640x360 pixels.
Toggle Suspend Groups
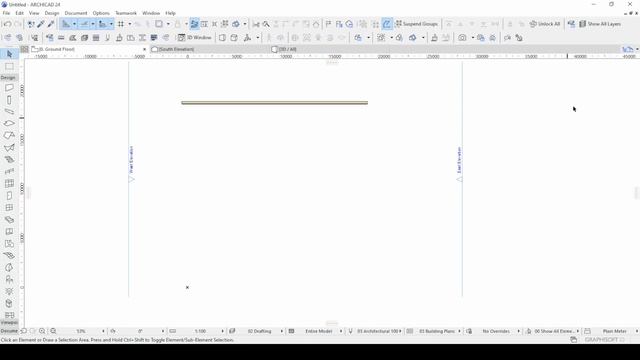[x=417, y=24]
